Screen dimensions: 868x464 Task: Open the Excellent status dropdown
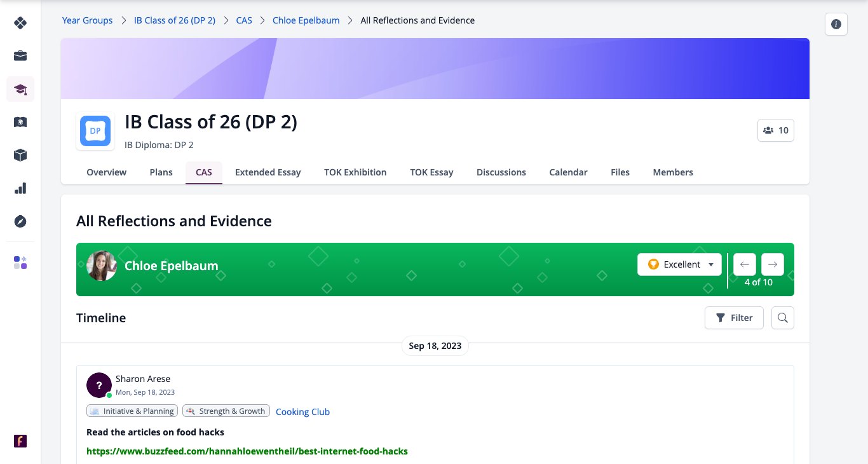(x=679, y=264)
